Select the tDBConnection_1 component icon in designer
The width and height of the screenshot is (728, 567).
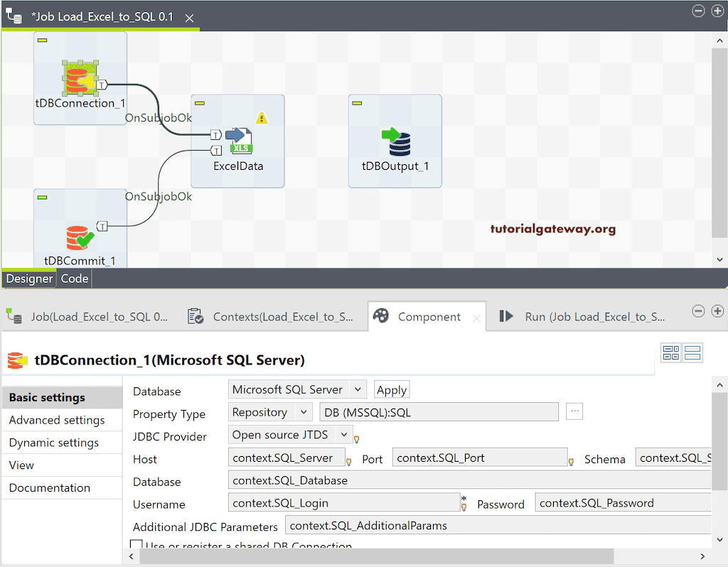80,77
